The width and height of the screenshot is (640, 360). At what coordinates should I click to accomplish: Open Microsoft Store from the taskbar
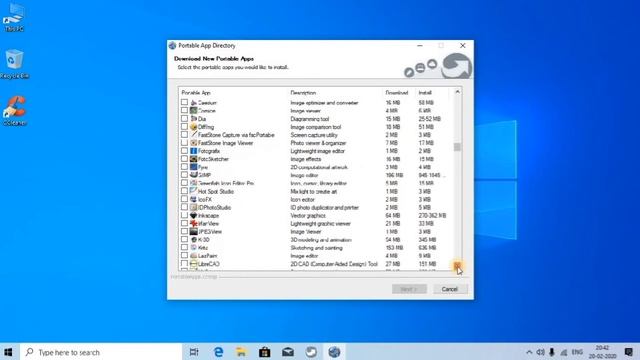tap(264, 352)
